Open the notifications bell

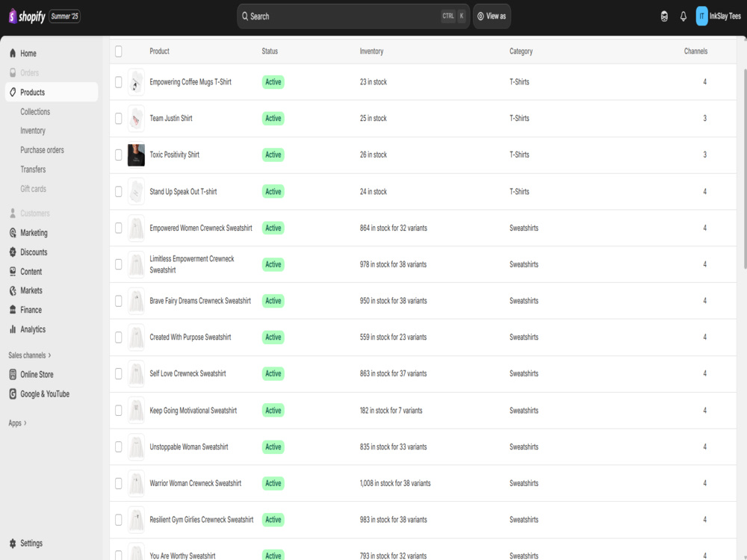point(684,16)
